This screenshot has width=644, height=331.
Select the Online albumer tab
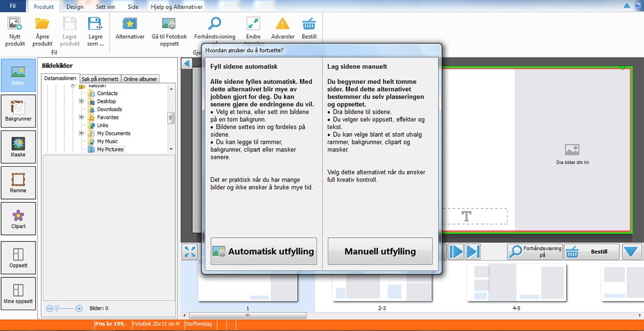click(141, 79)
